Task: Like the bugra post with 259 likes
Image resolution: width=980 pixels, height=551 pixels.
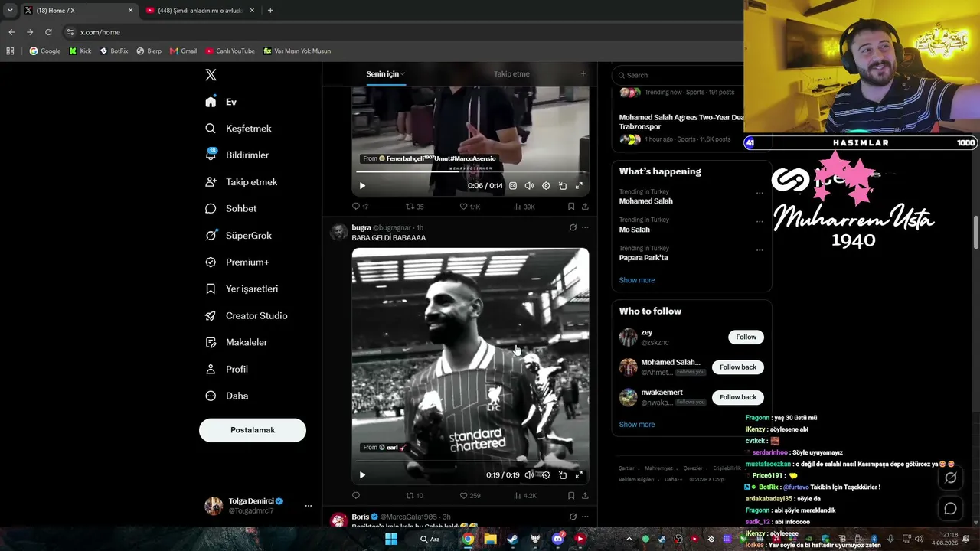Action: click(x=470, y=496)
